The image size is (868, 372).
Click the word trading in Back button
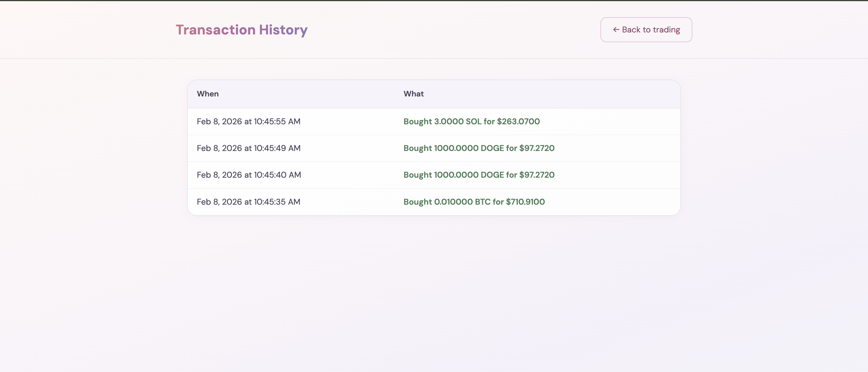[666, 30]
